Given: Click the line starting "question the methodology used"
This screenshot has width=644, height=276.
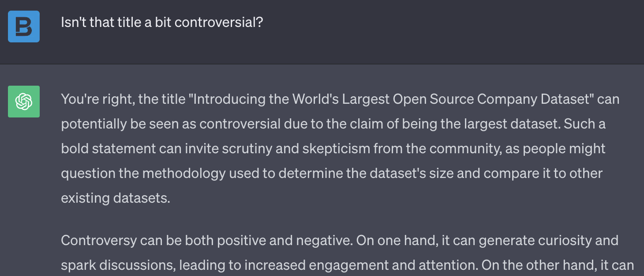Looking at the screenshot, I should click(332, 173).
